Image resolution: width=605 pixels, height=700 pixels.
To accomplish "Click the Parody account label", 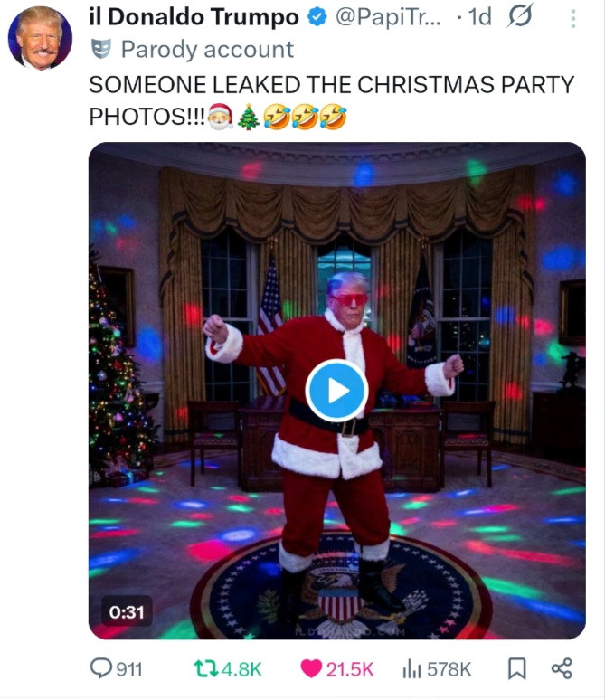I will 208,49.
